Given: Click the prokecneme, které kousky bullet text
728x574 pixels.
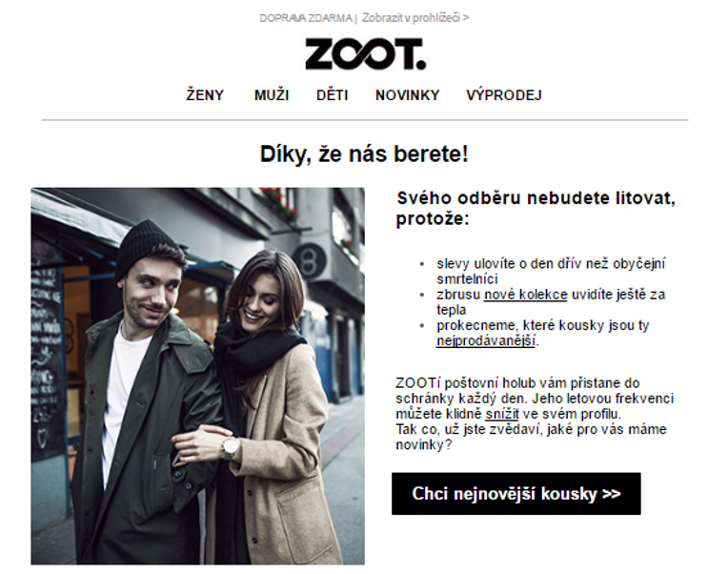Looking at the screenshot, I should click(542, 333).
